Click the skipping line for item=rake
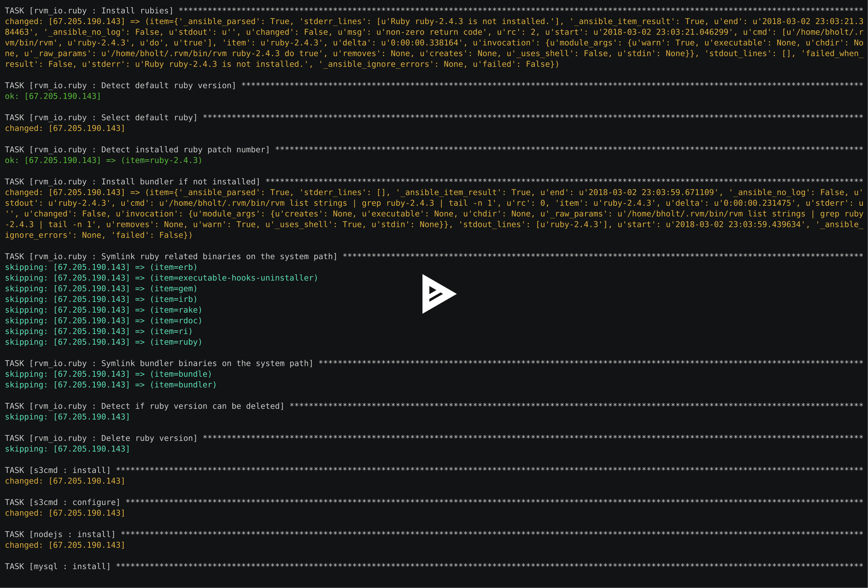The image size is (868, 588). (x=104, y=310)
